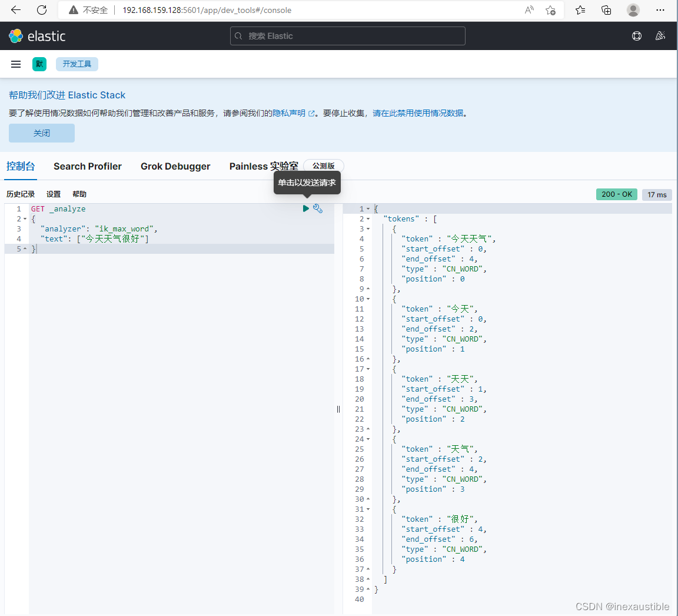Open the read aloud icon in address bar
The height and width of the screenshot is (616, 678).
click(x=529, y=10)
